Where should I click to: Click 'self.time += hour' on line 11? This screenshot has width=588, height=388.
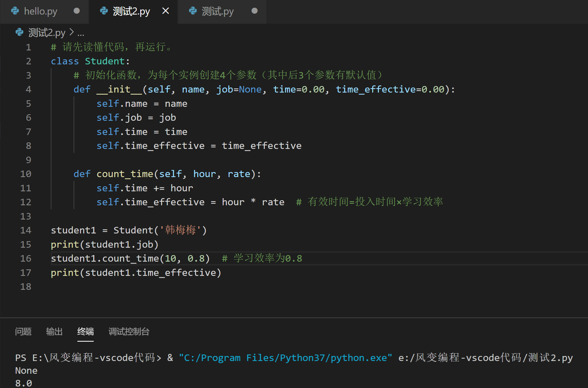click(145, 188)
